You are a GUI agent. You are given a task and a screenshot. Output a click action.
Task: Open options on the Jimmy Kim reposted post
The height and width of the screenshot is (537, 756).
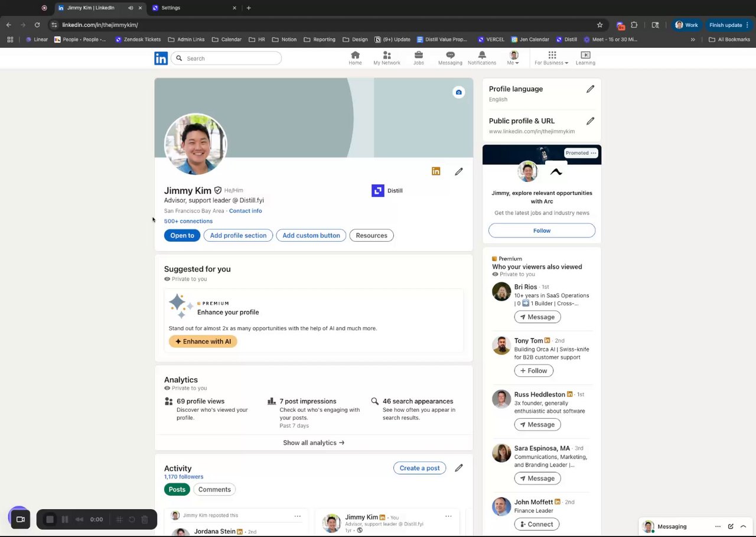298,516
